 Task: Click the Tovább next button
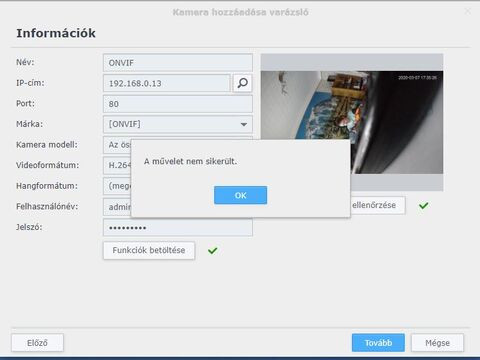(378, 343)
